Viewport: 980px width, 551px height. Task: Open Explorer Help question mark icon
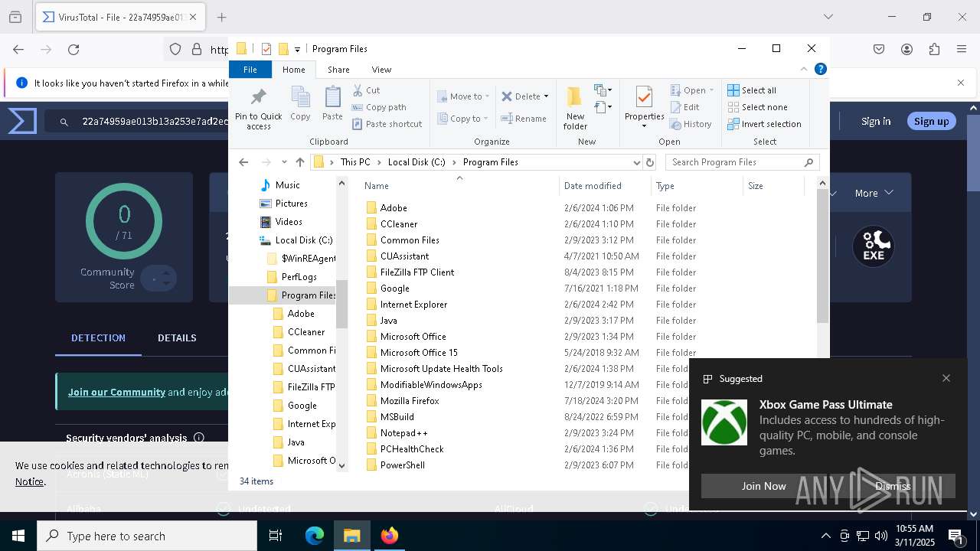[x=821, y=69]
